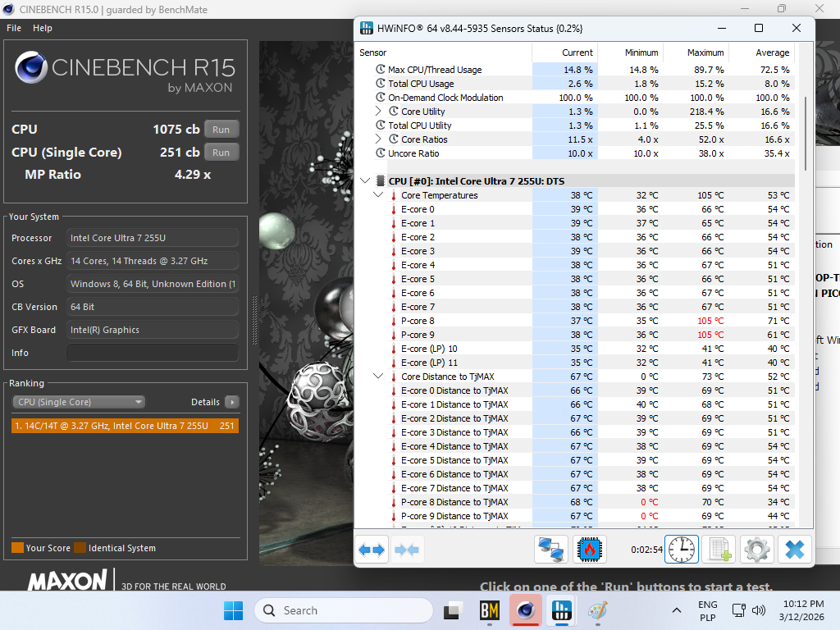Select the P-core 8 temperature row

tap(575, 321)
